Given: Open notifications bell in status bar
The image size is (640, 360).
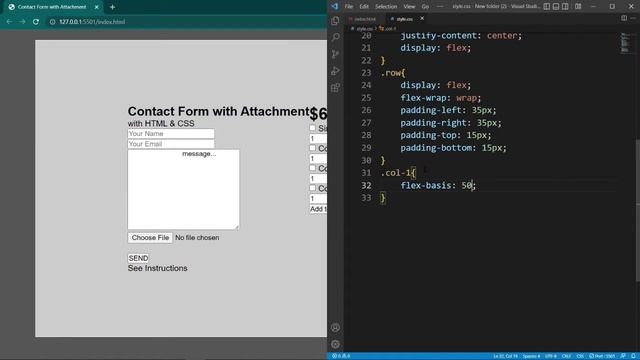Looking at the screenshot, I should pyautogui.click(x=633, y=356).
